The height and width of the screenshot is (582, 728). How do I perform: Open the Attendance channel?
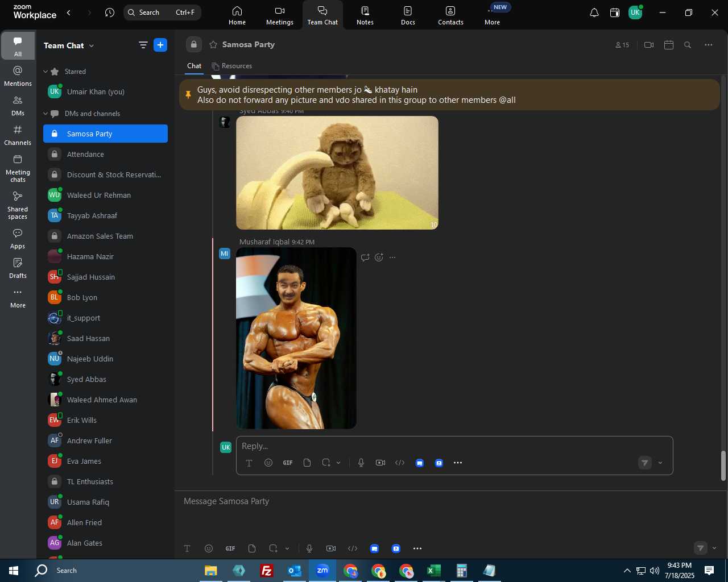click(105, 154)
